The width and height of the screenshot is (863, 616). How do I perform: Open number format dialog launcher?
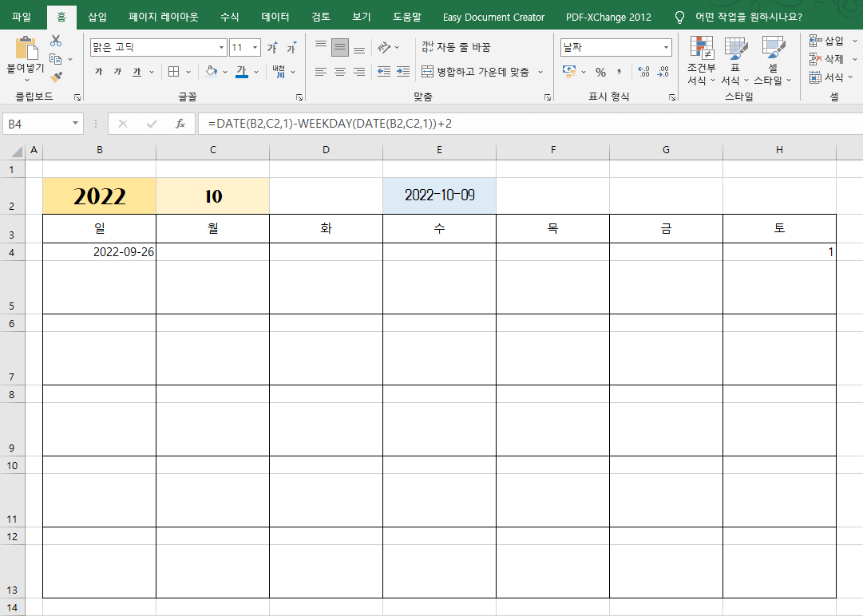[672, 97]
